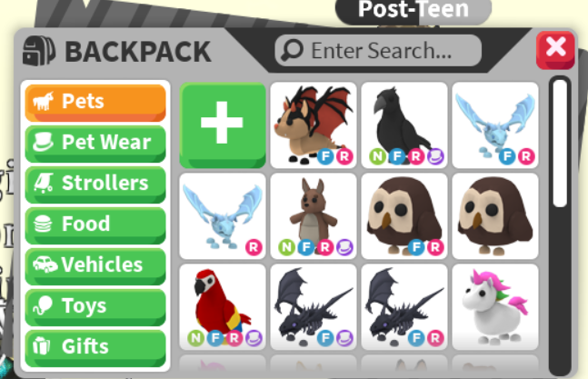
Task: Open the Strollers category
Action: (95, 185)
